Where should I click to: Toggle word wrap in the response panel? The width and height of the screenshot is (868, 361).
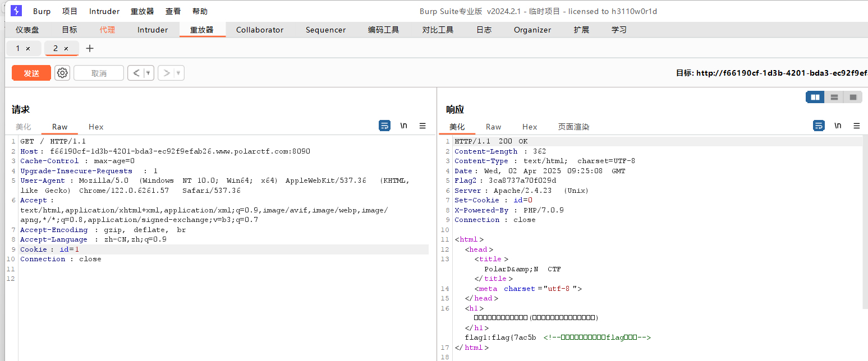[819, 126]
